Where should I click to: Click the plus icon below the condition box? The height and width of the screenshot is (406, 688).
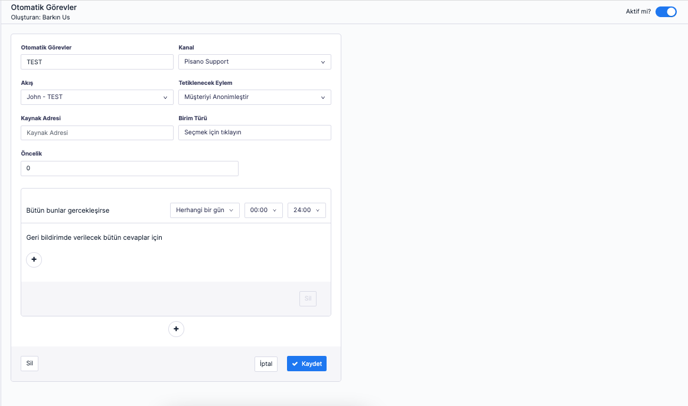tap(176, 329)
